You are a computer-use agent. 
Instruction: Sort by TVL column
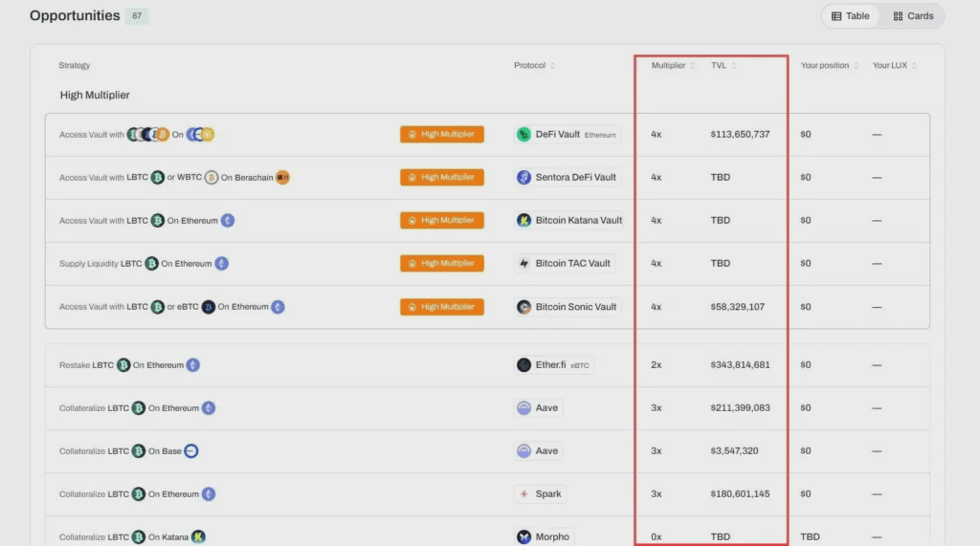click(724, 65)
